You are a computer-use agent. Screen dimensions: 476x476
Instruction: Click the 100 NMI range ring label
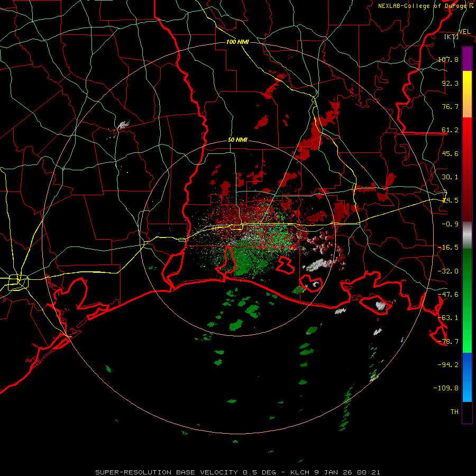tap(237, 42)
